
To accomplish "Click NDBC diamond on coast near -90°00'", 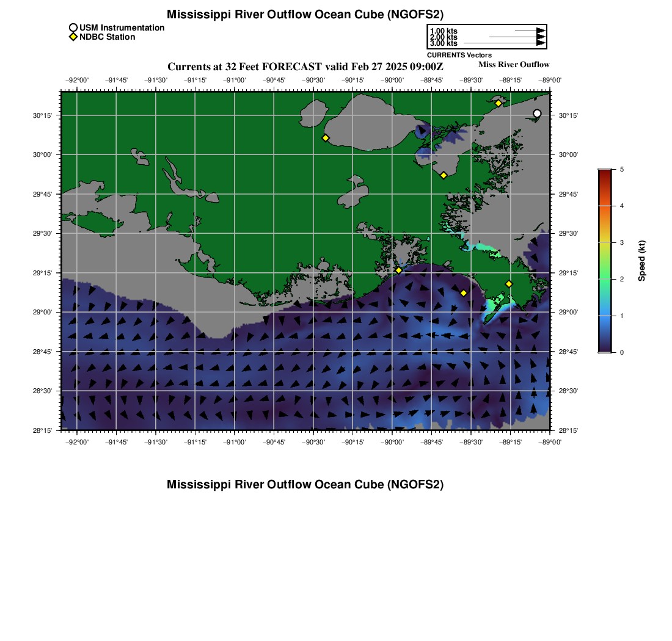I will (398, 270).
